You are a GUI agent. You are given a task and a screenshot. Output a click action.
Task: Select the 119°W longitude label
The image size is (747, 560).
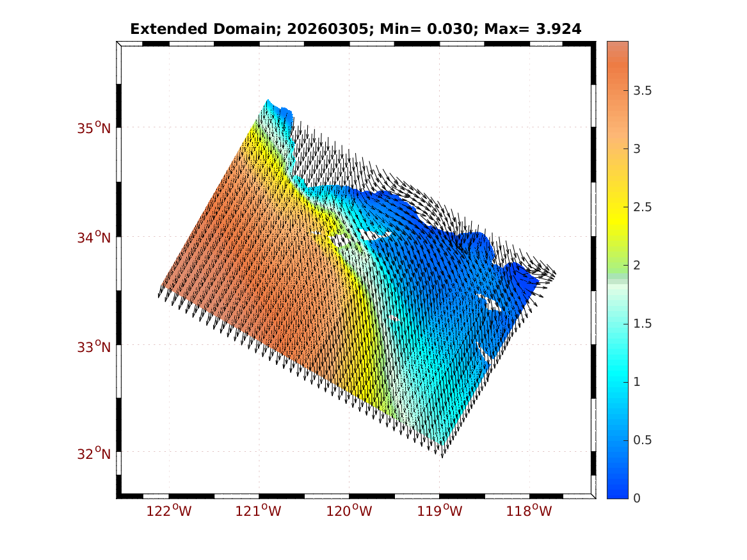pos(440,511)
